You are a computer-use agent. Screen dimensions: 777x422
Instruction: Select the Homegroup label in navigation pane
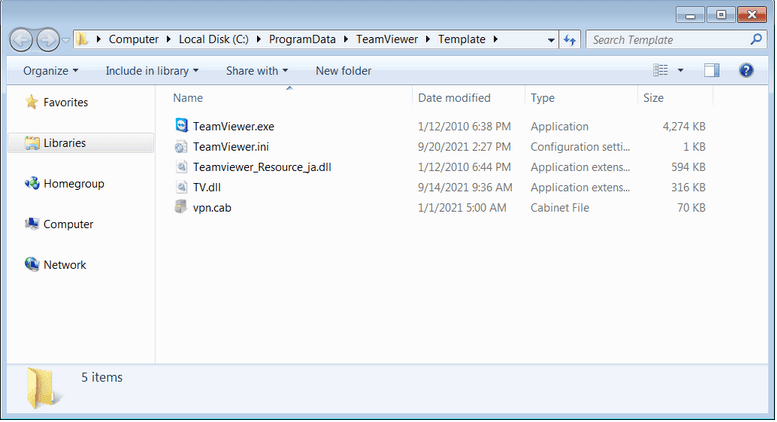(74, 183)
